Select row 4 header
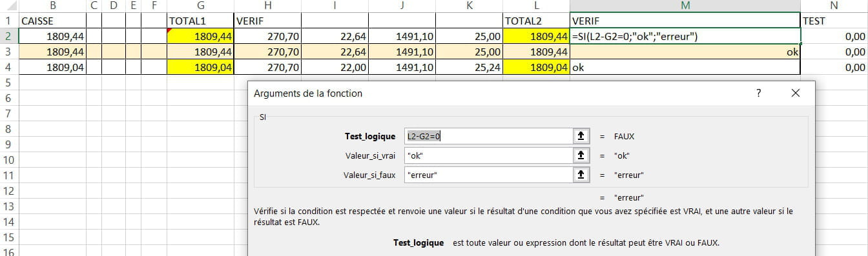 point(9,67)
